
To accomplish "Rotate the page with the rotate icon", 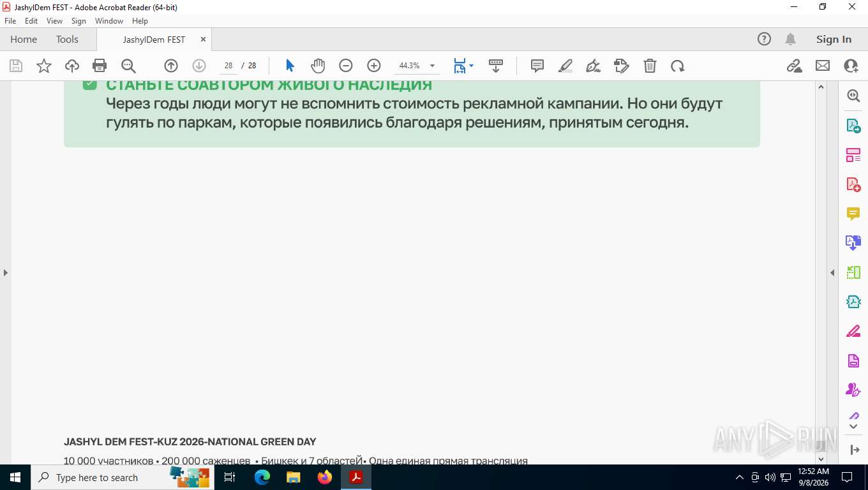I will click(x=678, y=66).
